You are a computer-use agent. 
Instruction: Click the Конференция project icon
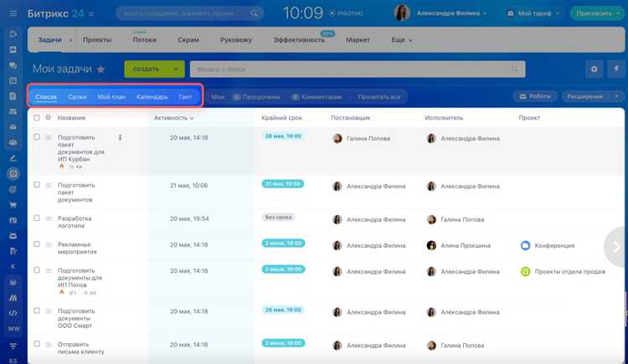525,245
